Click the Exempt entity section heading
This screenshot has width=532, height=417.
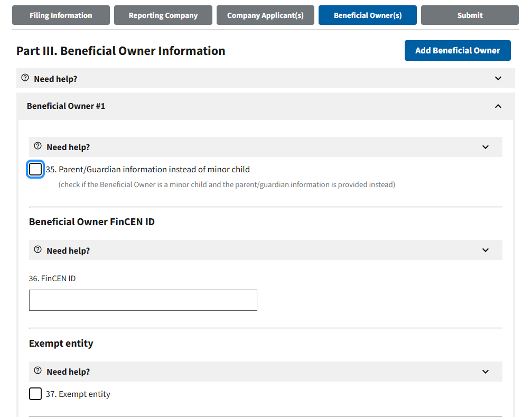[61, 344]
